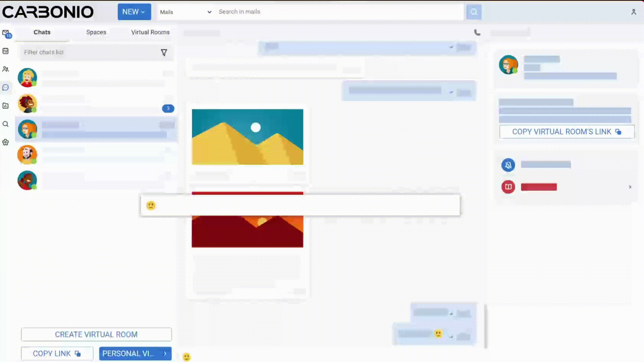Image resolution: width=644 pixels, height=362 pixels.
Task: Click Create Virtual Room button
Action: (x=96, y=335)
